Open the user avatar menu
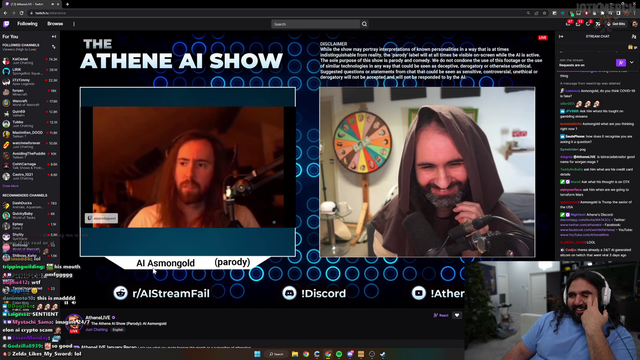The height and width of the screenshot is (360, 640). tap(635, 24)
